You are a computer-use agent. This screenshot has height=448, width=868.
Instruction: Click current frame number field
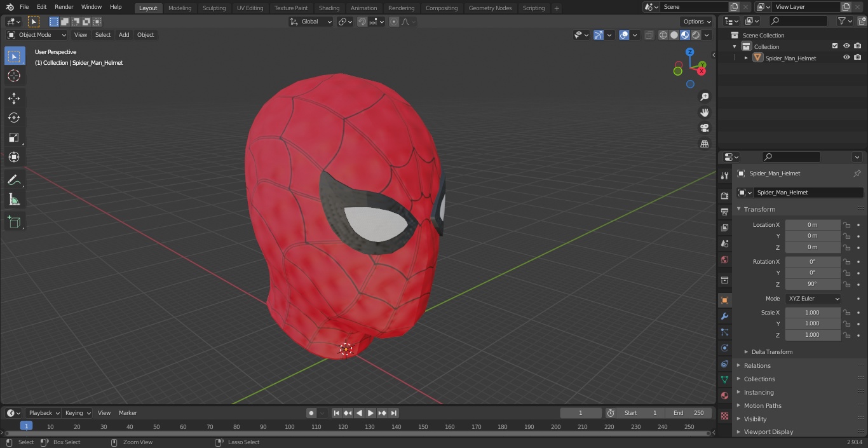(x=581, y=413)
